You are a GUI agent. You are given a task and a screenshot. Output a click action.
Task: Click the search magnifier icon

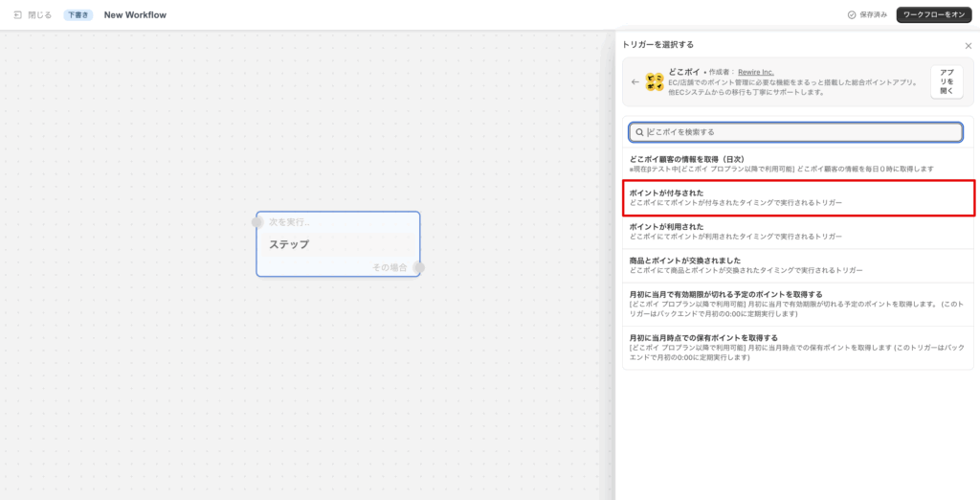(639, 132)
